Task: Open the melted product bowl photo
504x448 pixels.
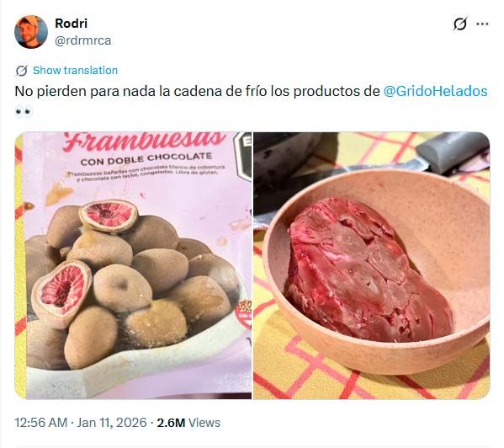Action: (x=372, y=265)
